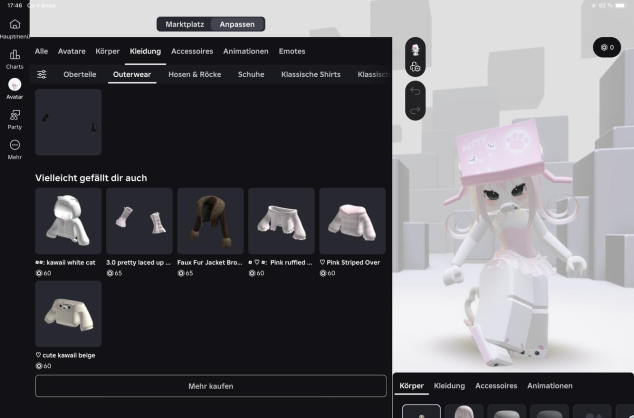Click the redo arrow button

(x=415, y=109)
